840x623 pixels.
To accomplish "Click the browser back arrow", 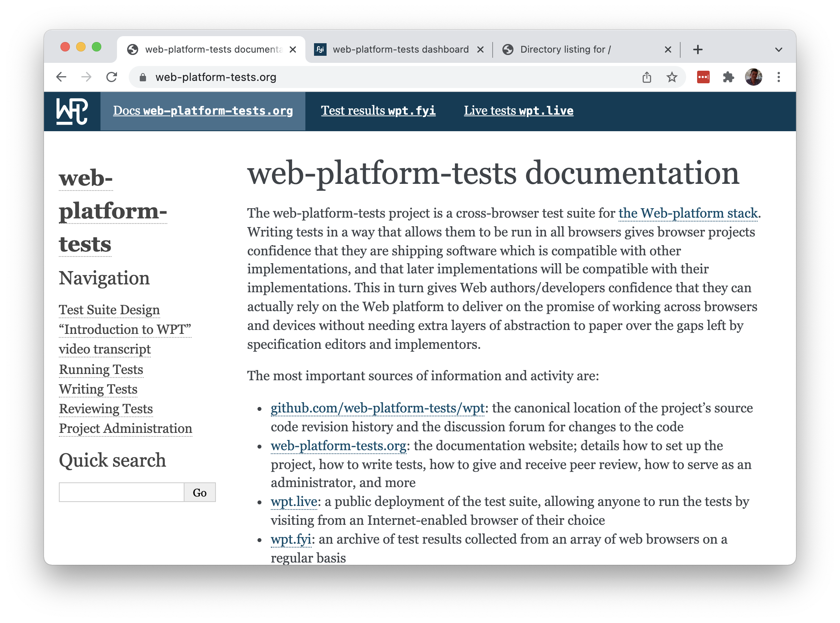I will (61, 77).
